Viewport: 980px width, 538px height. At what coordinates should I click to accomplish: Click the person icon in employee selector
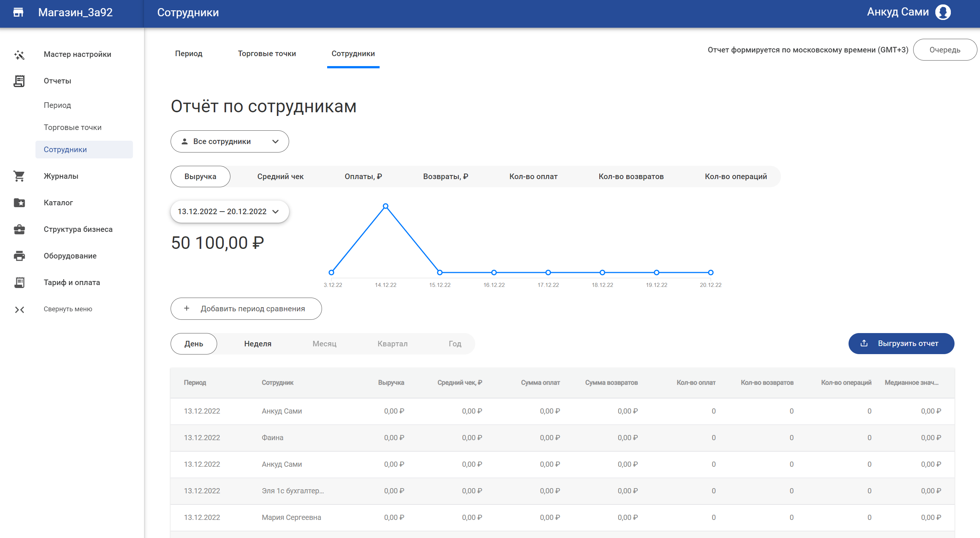[185, 141]
